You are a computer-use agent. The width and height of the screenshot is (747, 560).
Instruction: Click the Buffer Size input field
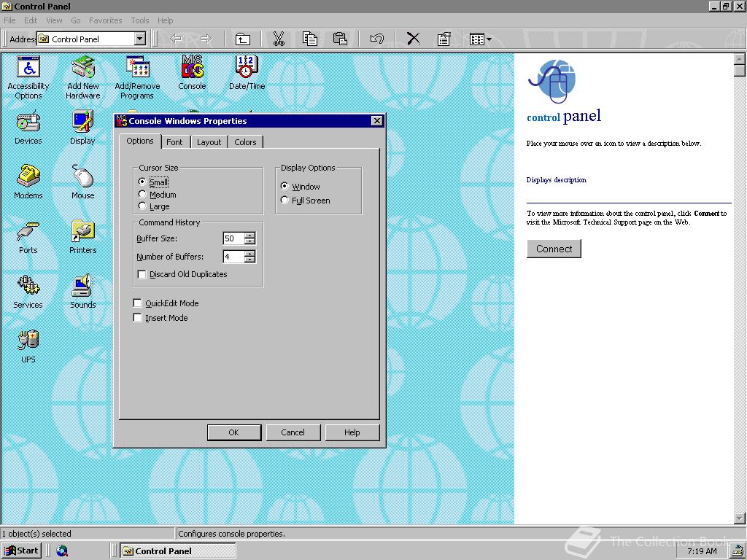[x=233, y=238]
